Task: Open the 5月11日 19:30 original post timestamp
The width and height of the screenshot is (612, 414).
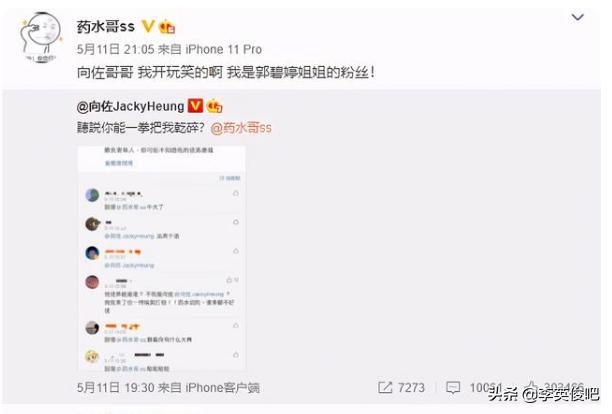Action: click(x=116, y=387)
